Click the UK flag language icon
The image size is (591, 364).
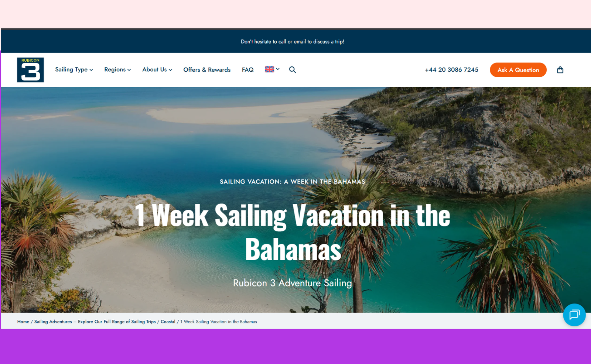[269, 69]
